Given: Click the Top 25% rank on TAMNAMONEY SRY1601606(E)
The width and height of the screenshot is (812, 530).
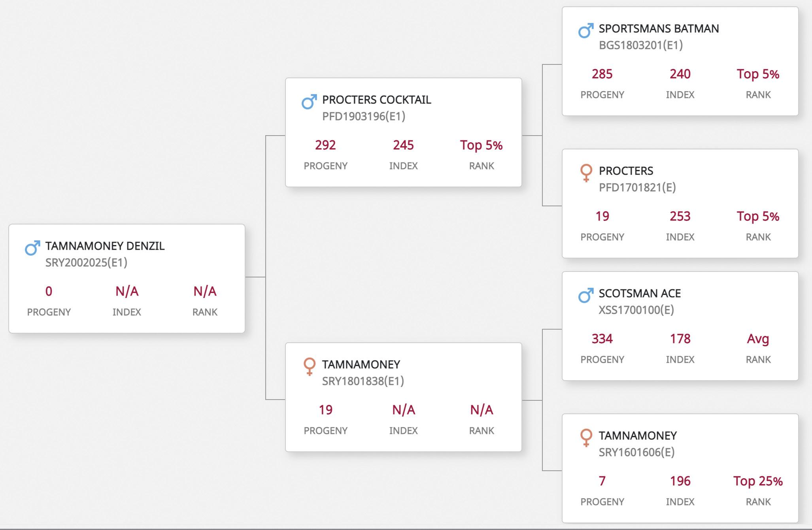Looking at the screenshot, I should (x=758, y=481).
